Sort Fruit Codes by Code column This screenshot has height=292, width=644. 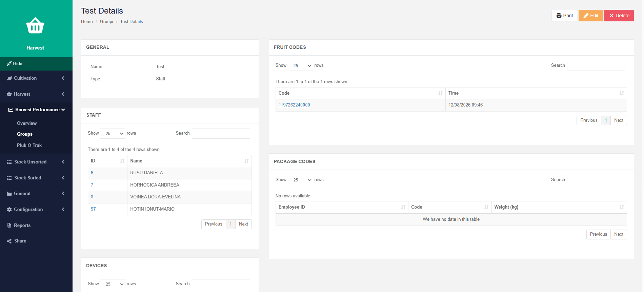(x=361, y=93)
